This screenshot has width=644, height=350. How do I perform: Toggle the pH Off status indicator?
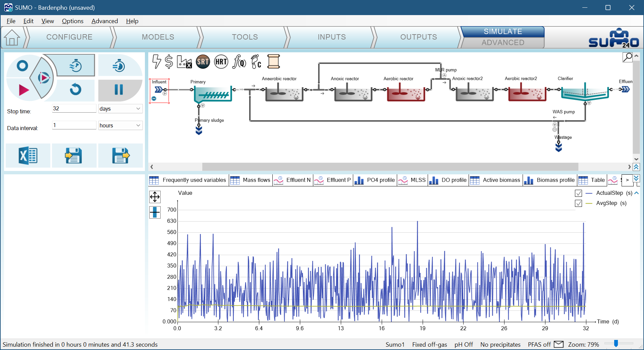(464, 344)
